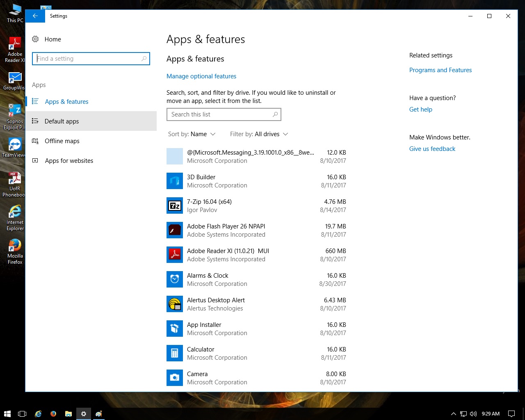Focus the Search this list field

click(x=224, y=114)
